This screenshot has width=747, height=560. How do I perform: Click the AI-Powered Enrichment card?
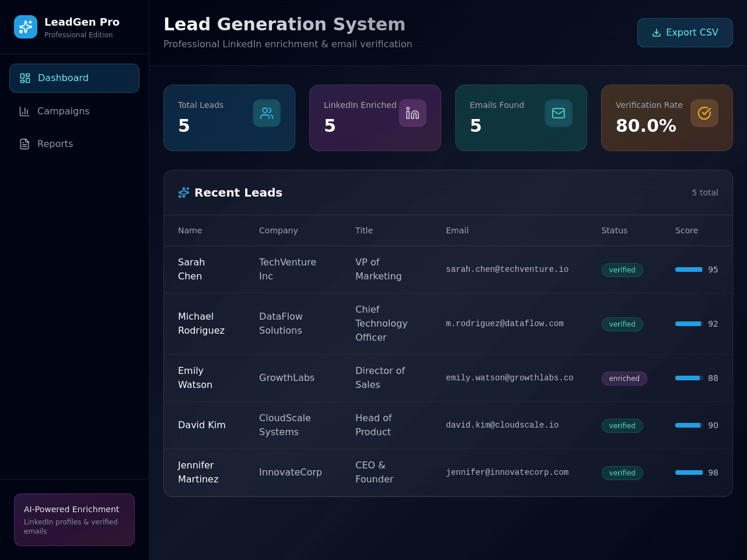click(74, 520)
